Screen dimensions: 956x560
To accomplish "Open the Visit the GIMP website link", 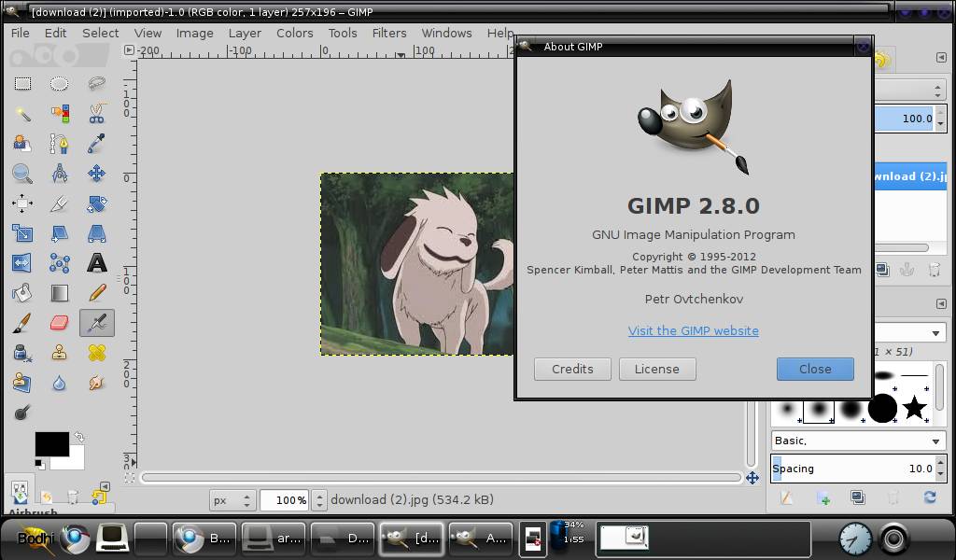I will pos(694,331).
